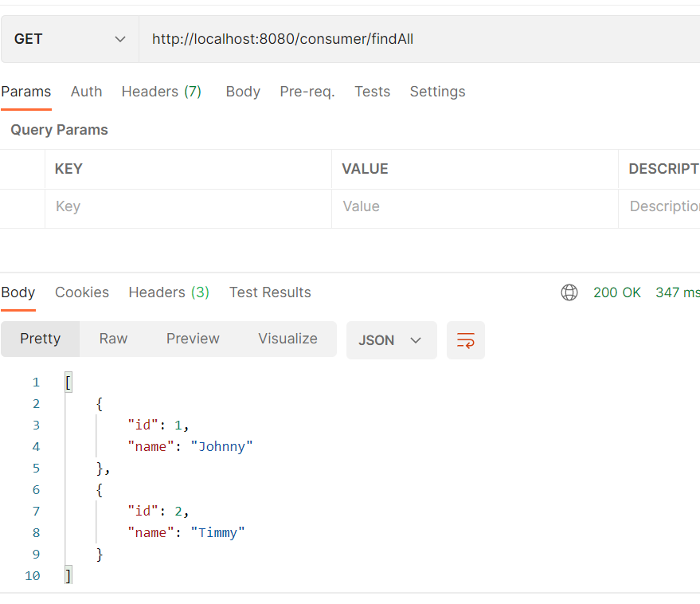Click the Query Params heading
Image resolution: width=700 pixels, height=604 pixels.
point(60,130)
